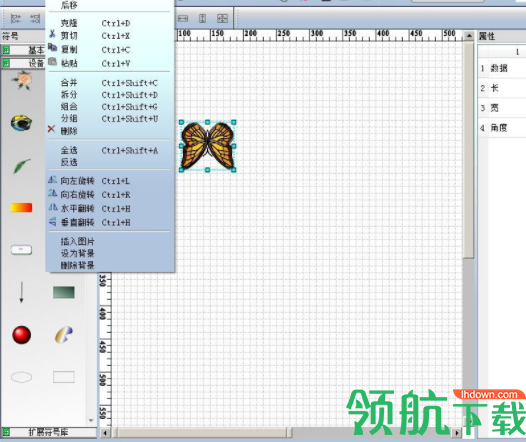Screen dimensions: 526x442
Task: Click the canvas scroll up arrow
Action: 469,36
